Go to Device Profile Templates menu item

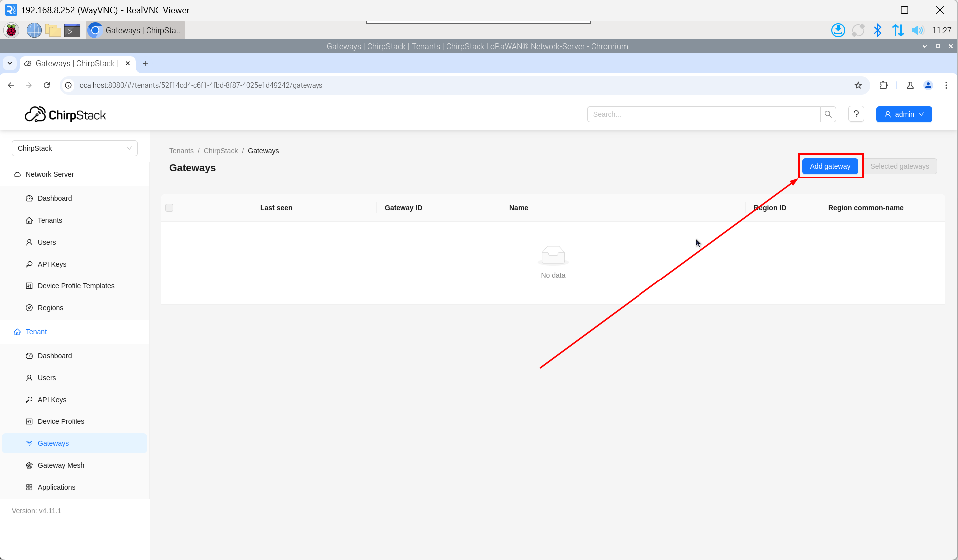tap(76, 286)
